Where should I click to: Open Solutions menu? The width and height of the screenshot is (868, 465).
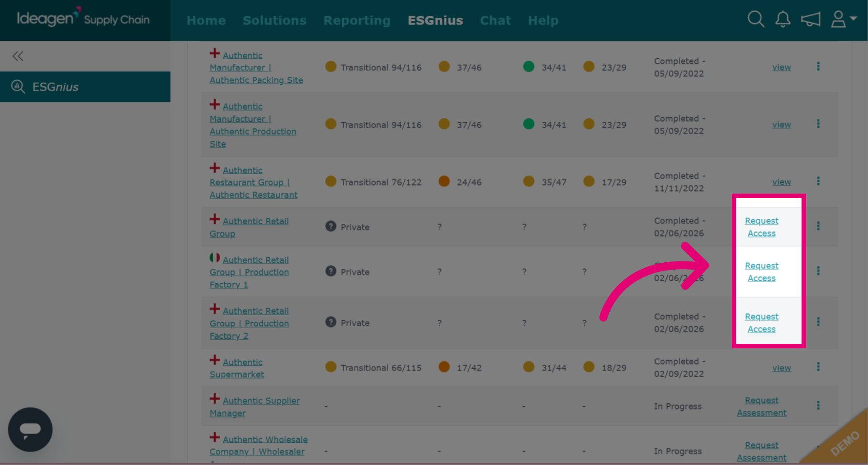pyautogui.click(x=274, y=20)
